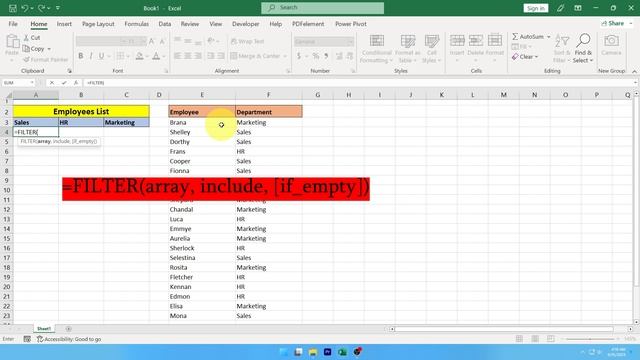
Task: Click the Paste clipboard icon
Action: click(12, 41)
